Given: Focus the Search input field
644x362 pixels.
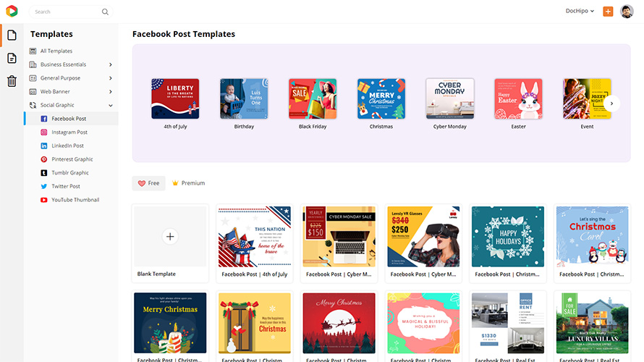Looking at the screenshot, I should tap(66, 12).
